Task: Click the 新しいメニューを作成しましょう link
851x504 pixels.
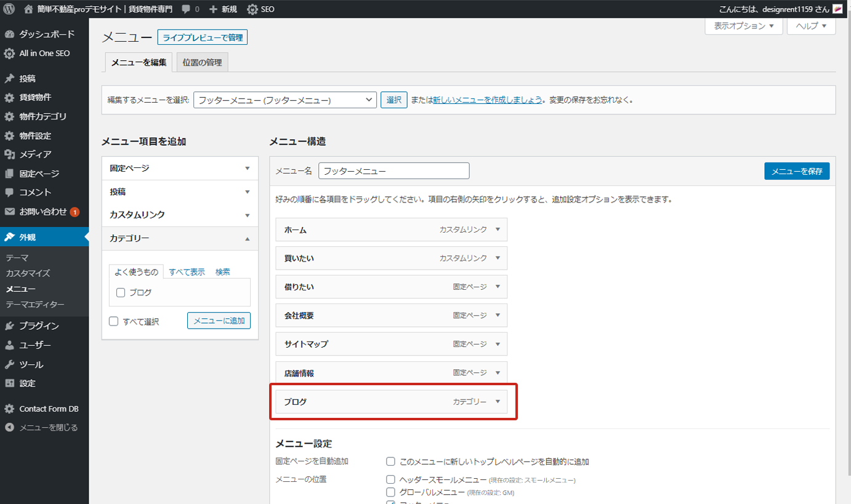Action: [487, 100]
